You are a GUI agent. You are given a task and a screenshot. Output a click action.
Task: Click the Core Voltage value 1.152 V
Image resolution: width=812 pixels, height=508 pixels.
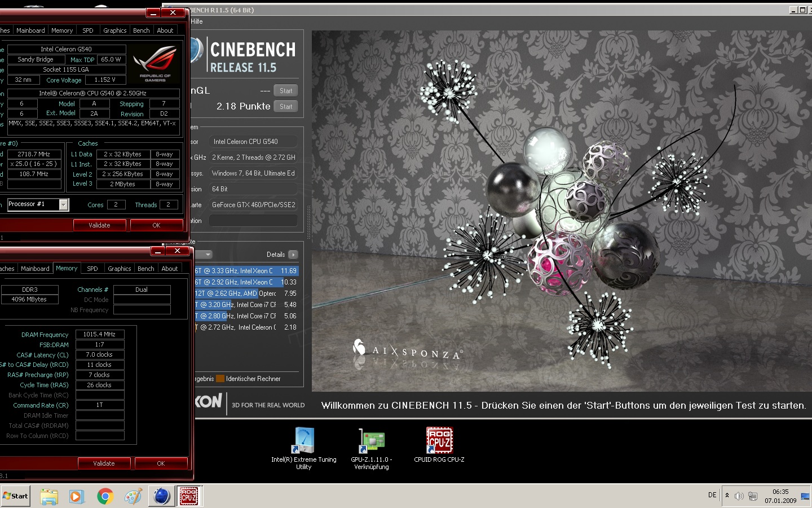105,80
